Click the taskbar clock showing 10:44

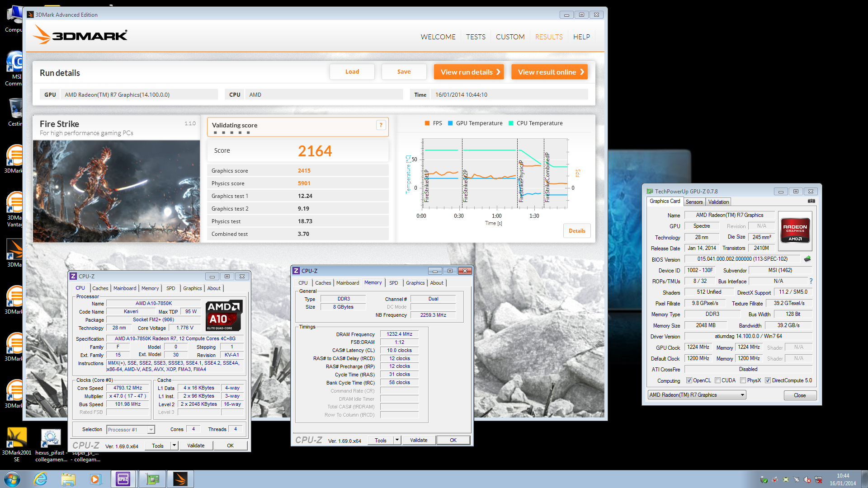(x=843, y=479)
